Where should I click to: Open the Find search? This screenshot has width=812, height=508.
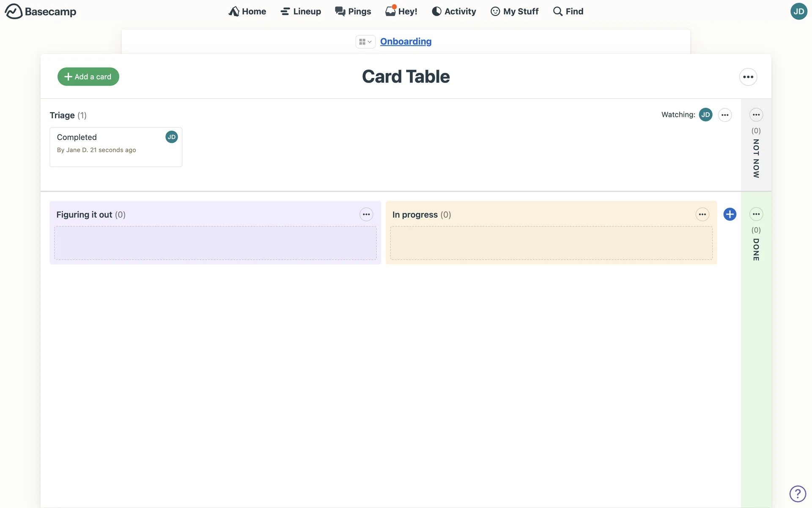click(x=568, y=11)
